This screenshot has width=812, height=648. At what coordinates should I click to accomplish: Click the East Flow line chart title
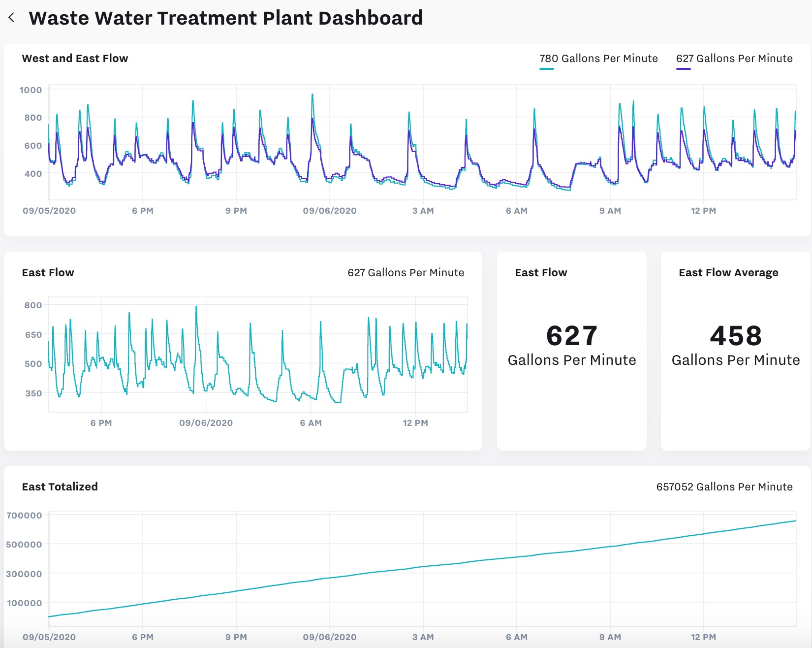tap(48, 272)
